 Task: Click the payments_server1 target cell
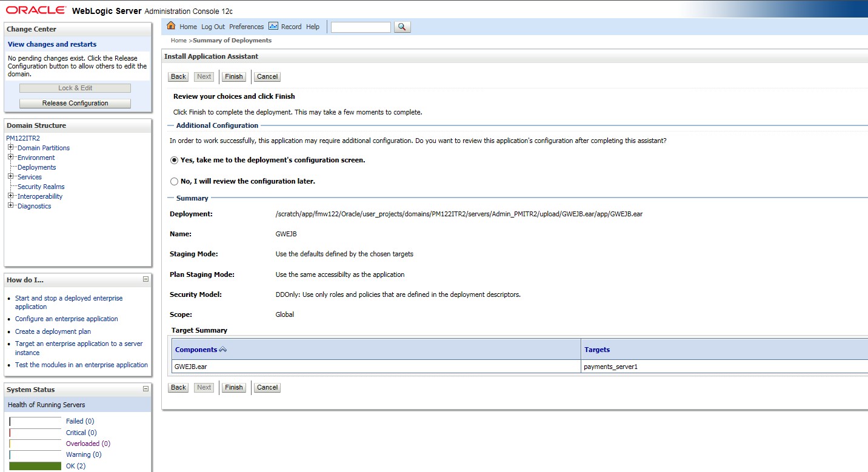point(724,367)
